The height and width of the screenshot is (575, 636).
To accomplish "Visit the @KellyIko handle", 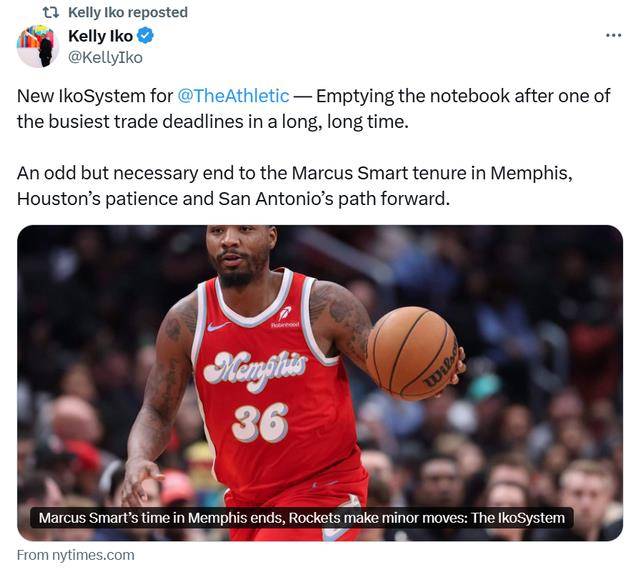I will [x=105, y=58].
